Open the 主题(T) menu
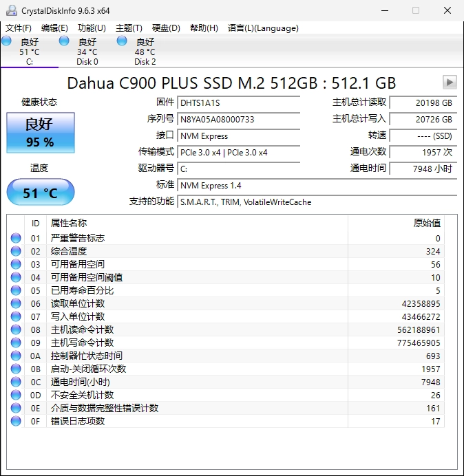The width and height of the screenshot is (464, 476). click(x=129, y=28)
